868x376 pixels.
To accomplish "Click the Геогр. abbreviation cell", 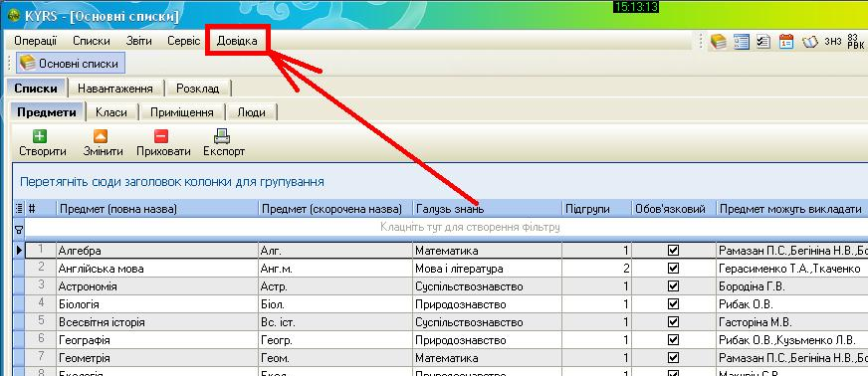I will (x=335, y=339).
